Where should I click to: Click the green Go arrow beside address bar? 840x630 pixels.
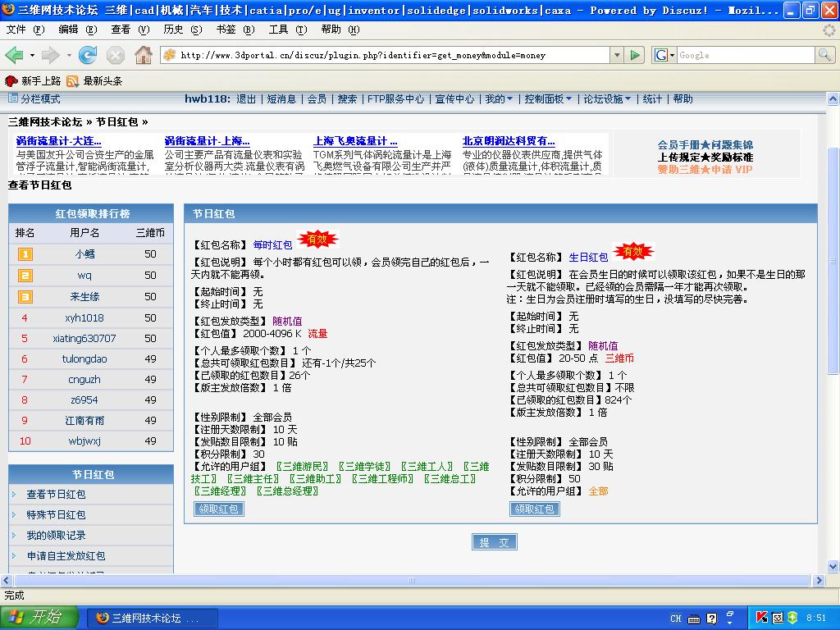tap(635, 55)
